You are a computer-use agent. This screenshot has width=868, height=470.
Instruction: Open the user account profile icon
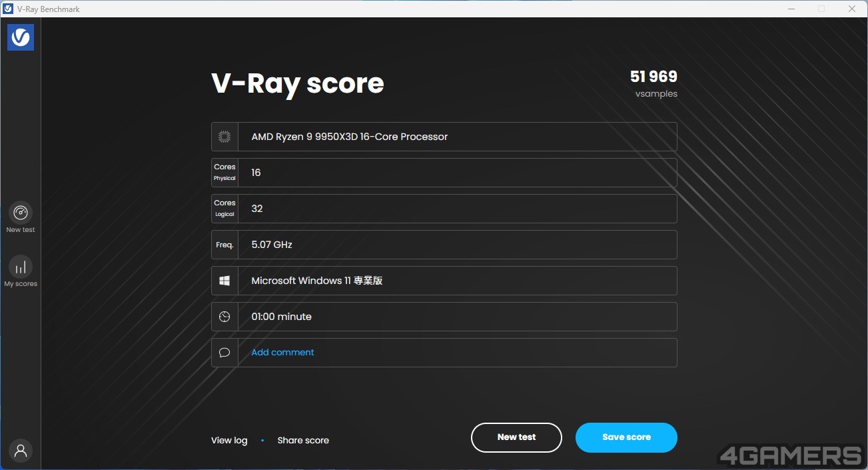pyautogui.click(x=21, y=451)
